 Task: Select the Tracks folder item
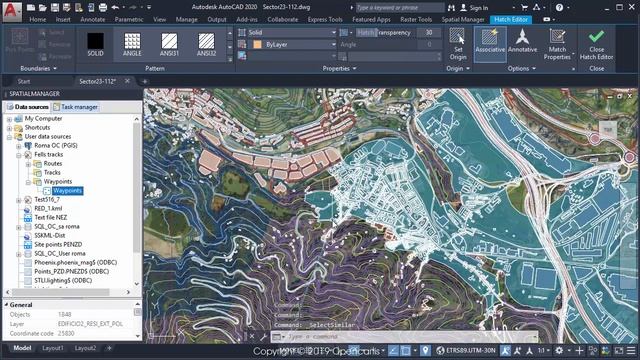(x=52, y=172)
